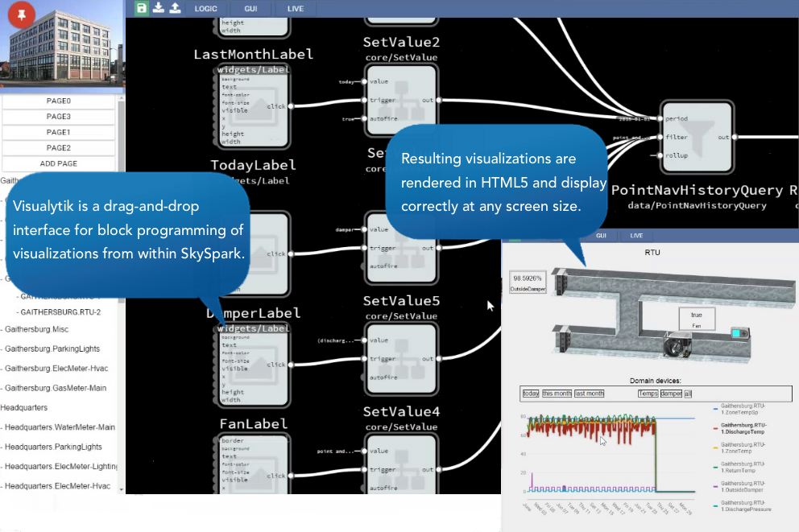Screen dimensions: 799x532
Task: Select Headquarters.ParkingLights in the tree
Action: (x=53, y=447)
